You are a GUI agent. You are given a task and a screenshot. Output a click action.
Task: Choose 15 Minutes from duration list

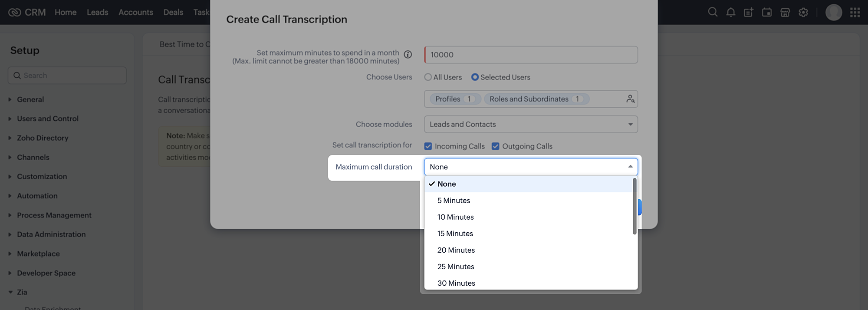(455, 234)
